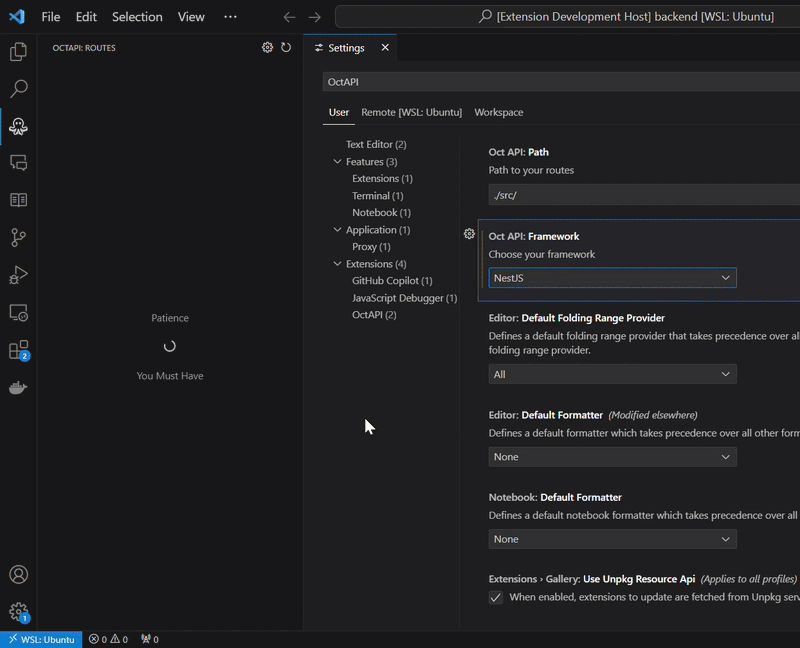The width and height of the screenshot is (800, 648).
Task: Collapse the Features settings group chevron
Action: [337, 162]
